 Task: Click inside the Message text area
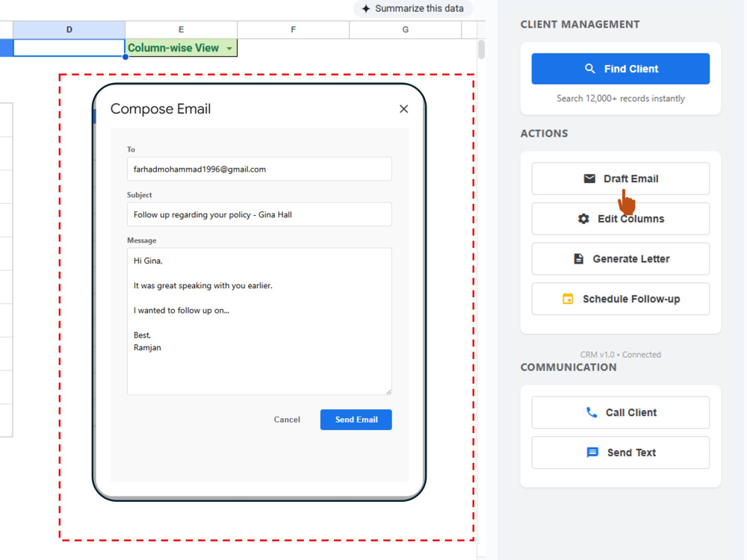coord(259,321)
